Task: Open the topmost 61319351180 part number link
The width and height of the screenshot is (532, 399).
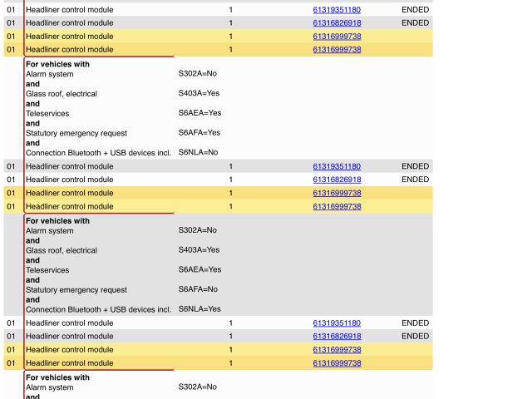Action: point(337,10)
